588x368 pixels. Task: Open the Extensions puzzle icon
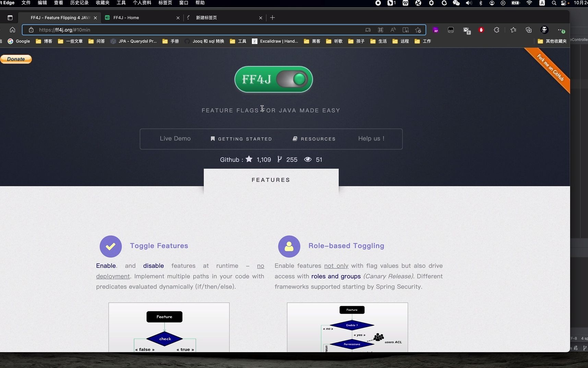click(496, 30)
